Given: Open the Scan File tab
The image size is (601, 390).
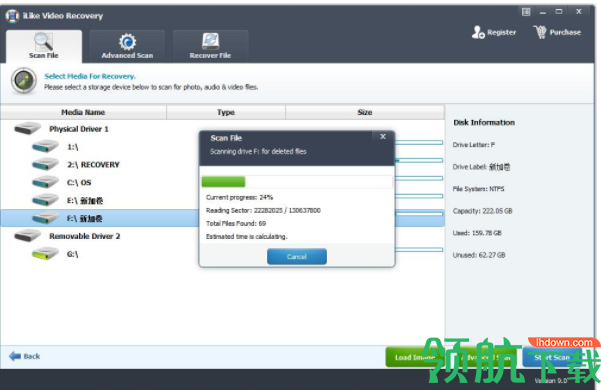Looking at the screenshot, I should 44,46.
